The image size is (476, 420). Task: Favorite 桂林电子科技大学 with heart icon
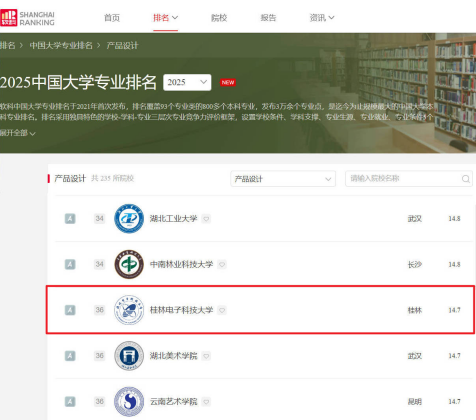[x=222, y=310]
